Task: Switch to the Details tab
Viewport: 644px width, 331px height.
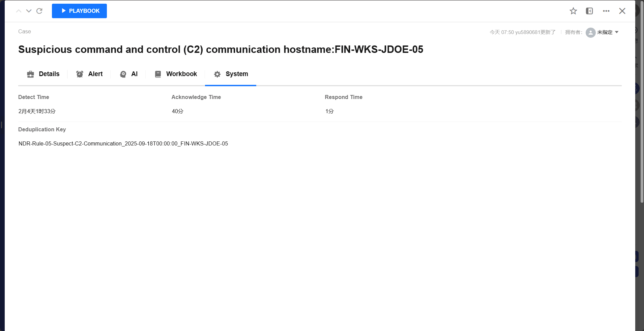Action: [43, 74]
